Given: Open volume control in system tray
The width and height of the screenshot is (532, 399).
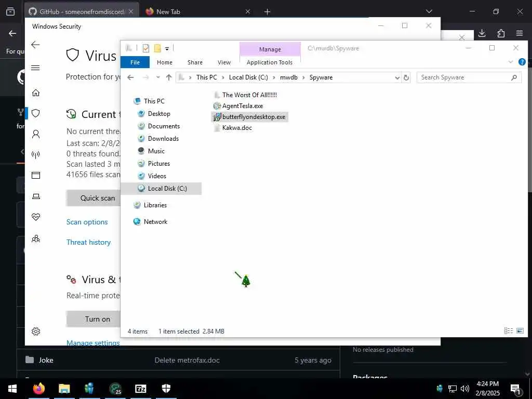Looking at the screenshot, I should tap(465, 389).
